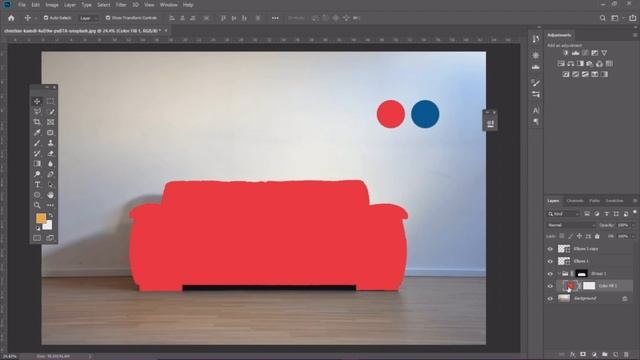Open the Opacity slider dropdown arrow
This screenshot has height=360, width=640.
(633, 225)
